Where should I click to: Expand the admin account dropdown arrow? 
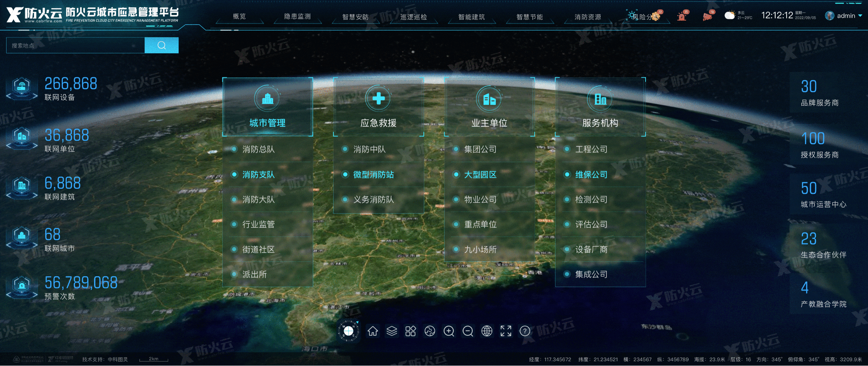[x=860, y=16]
